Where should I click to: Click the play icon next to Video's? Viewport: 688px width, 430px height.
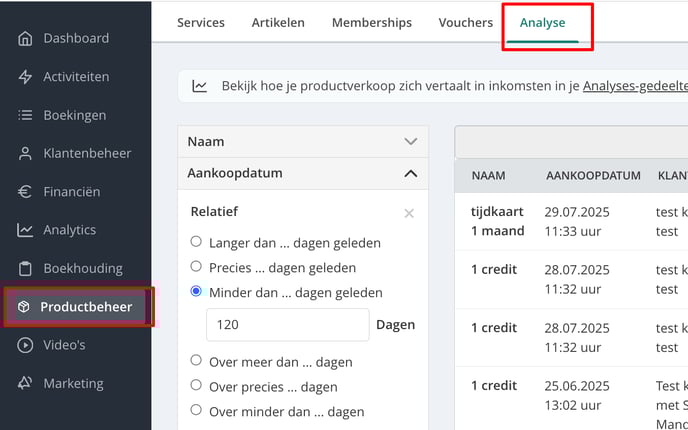25,345
